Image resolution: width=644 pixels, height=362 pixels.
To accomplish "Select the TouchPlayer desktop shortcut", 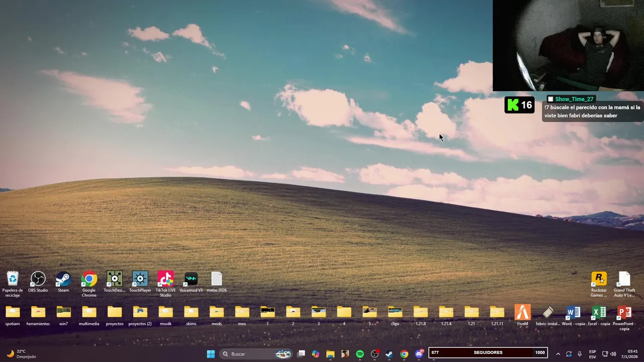I will (x=140, y=283).
